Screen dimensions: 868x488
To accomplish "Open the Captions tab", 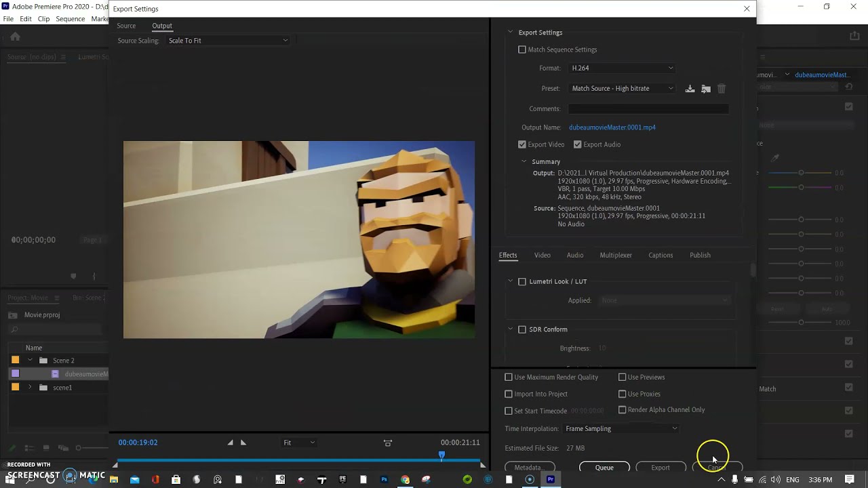I will 660,256.
